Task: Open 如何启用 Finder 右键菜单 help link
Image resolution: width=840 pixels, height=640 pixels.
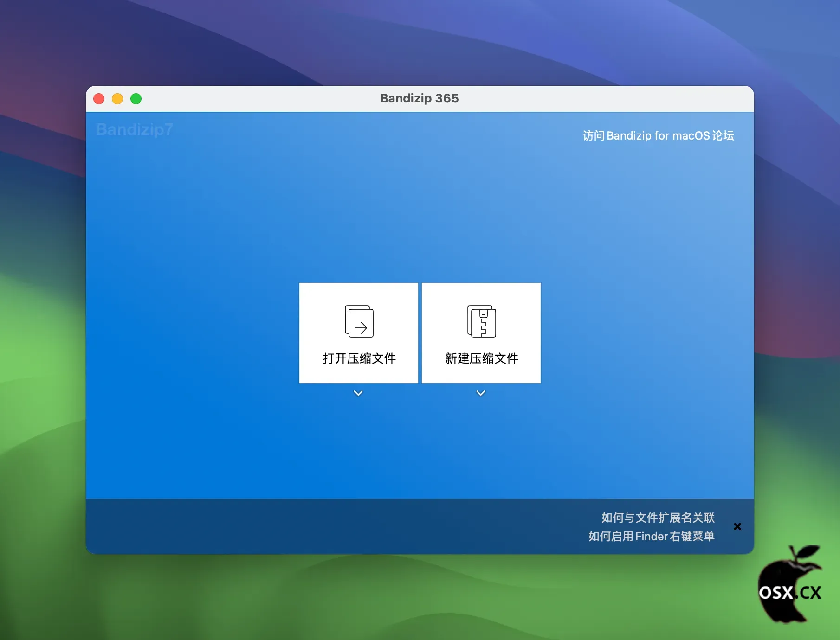Action: tap(652, 537)
